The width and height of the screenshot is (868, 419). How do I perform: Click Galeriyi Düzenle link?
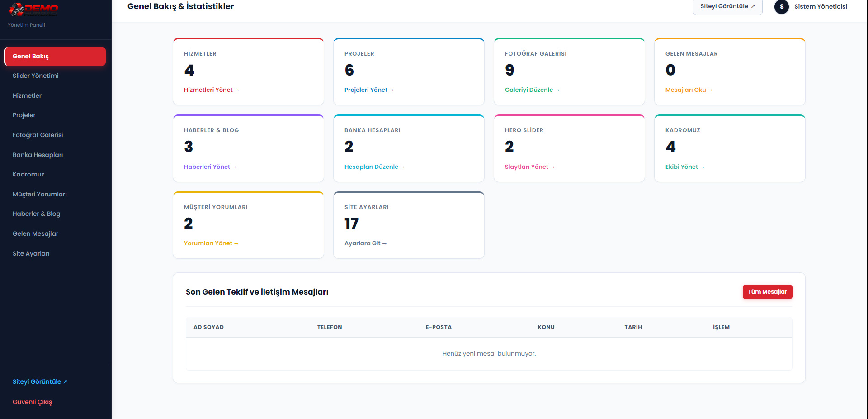(532, 90)
